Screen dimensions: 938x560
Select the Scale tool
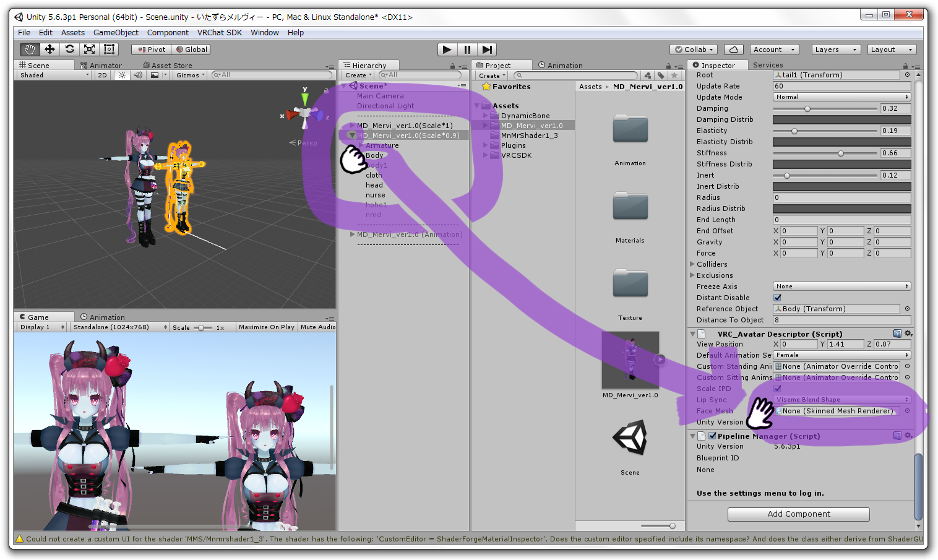(89, 50)
